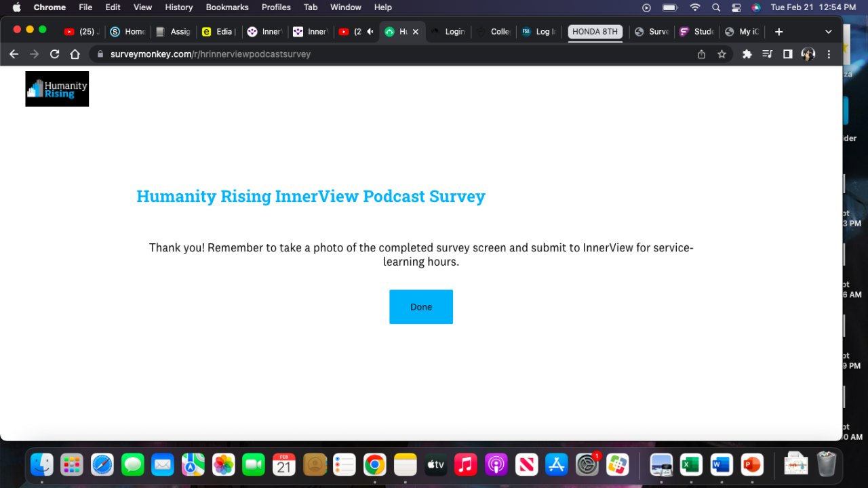Click the Humanity Rising logo
This screenshot has height=488, width=868.
57,89
